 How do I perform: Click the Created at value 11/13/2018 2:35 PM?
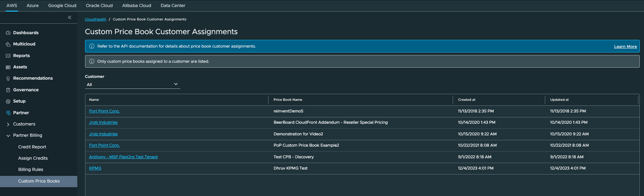pyautogui.click(x=476, y=111)
